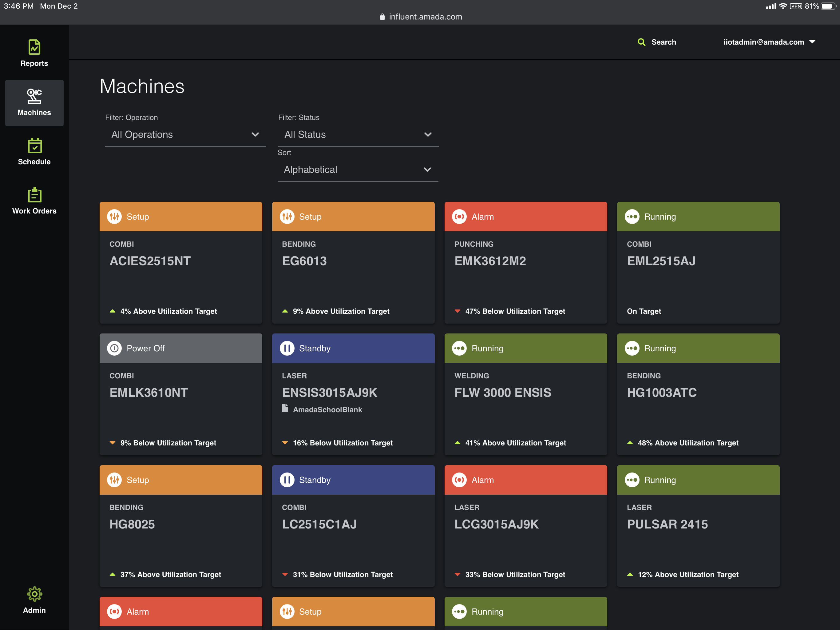The height and width of the screenshot is (630, 840).
Task: Expand the All Operations filter dropdown
Action: tap(185, 134)
